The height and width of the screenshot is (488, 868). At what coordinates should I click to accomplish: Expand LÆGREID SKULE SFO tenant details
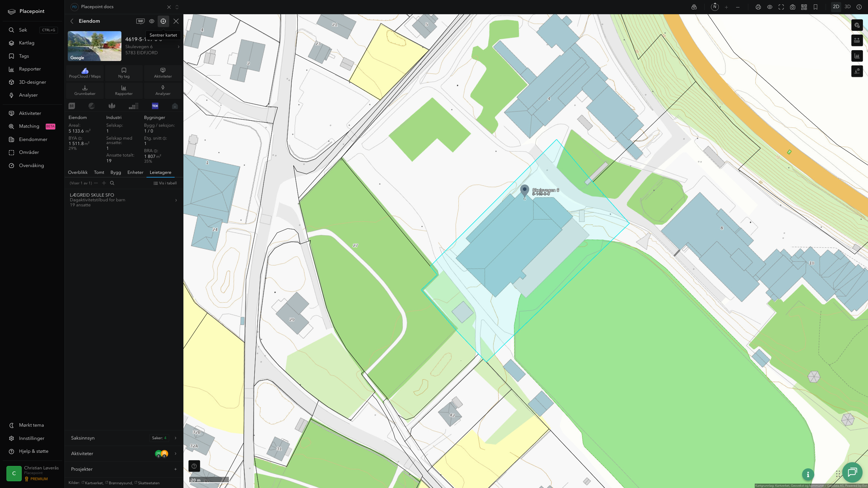(x=124, y=200)
